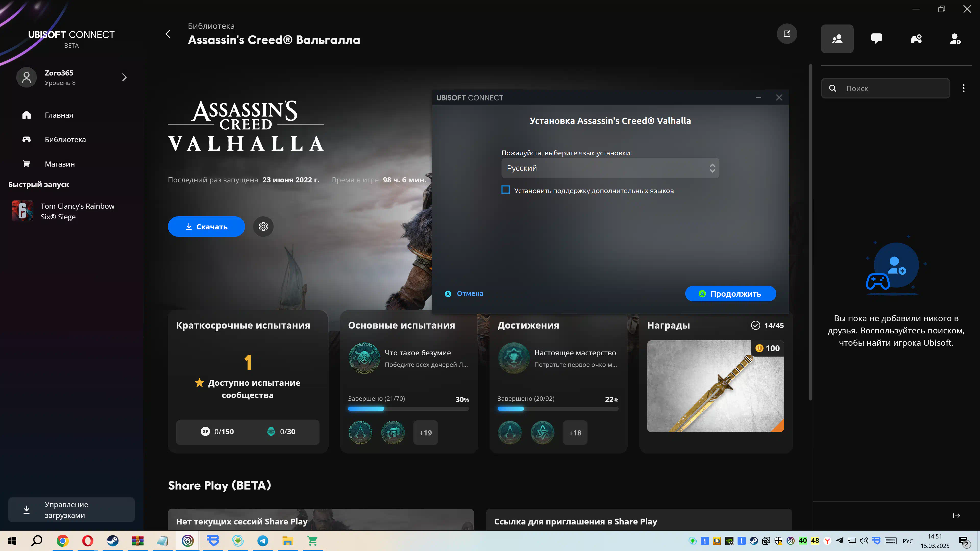980x551 pixels.
Task: Open Магазин in the sidebar
Action: click(60, 164)
